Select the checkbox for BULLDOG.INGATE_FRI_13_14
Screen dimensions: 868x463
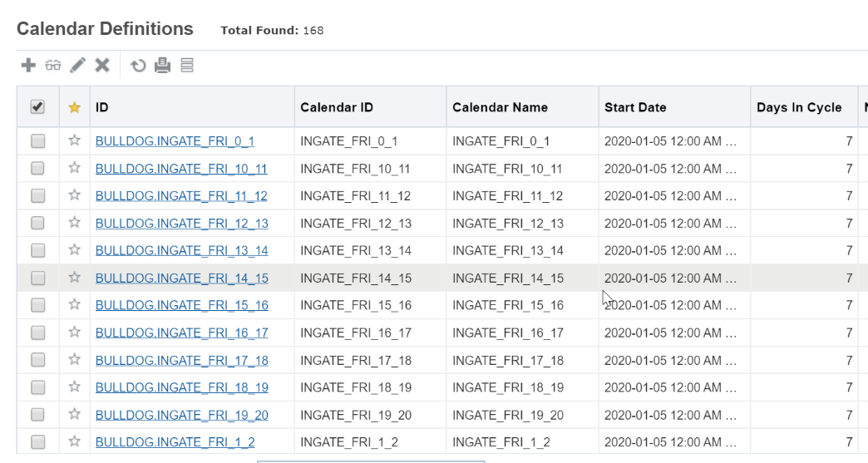(x=37, y=250)
